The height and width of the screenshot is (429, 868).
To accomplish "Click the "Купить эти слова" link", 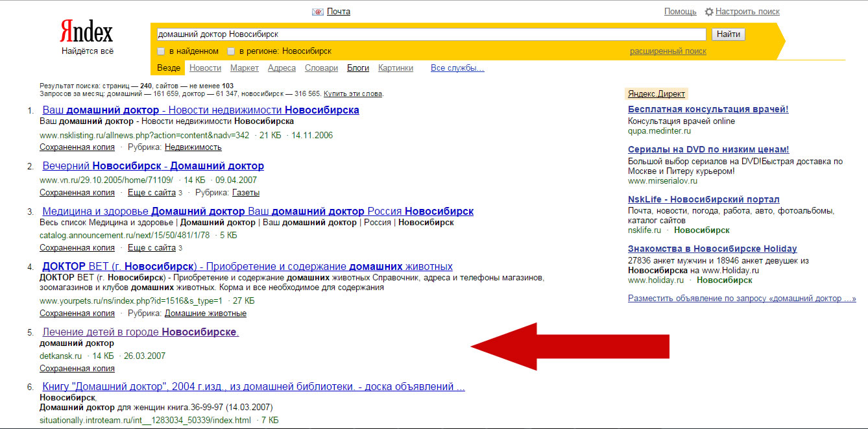I will 353,93.
